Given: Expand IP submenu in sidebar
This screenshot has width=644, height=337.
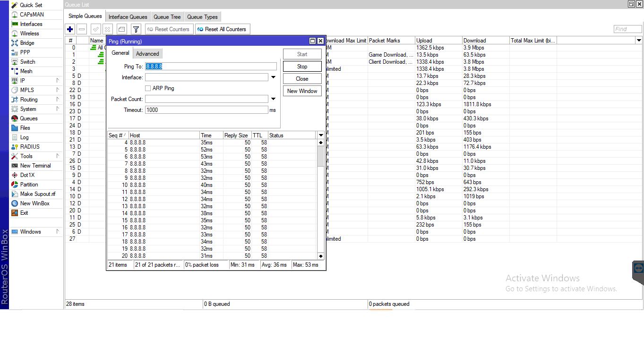Looking at the screenshot, I should [58, 81].
